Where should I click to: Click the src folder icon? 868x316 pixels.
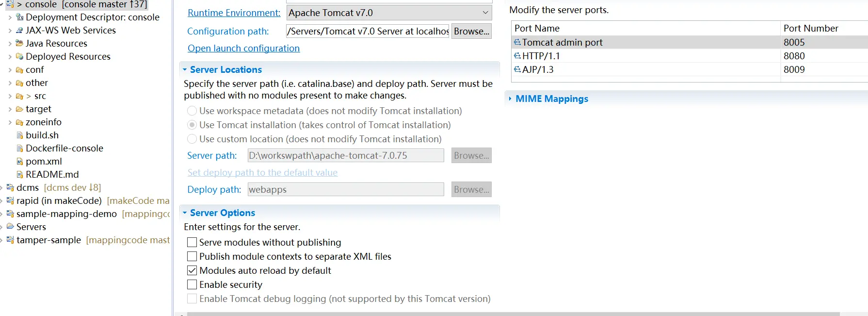20,96
